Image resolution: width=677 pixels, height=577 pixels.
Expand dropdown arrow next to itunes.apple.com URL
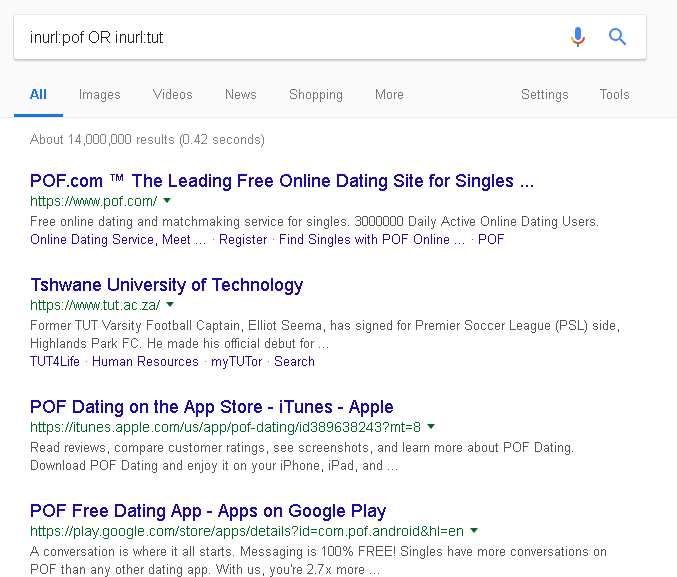pos(431,427)
